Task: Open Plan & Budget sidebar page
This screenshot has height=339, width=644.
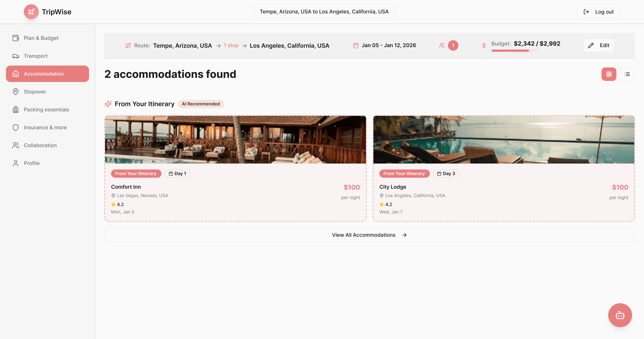Action: 41,38
